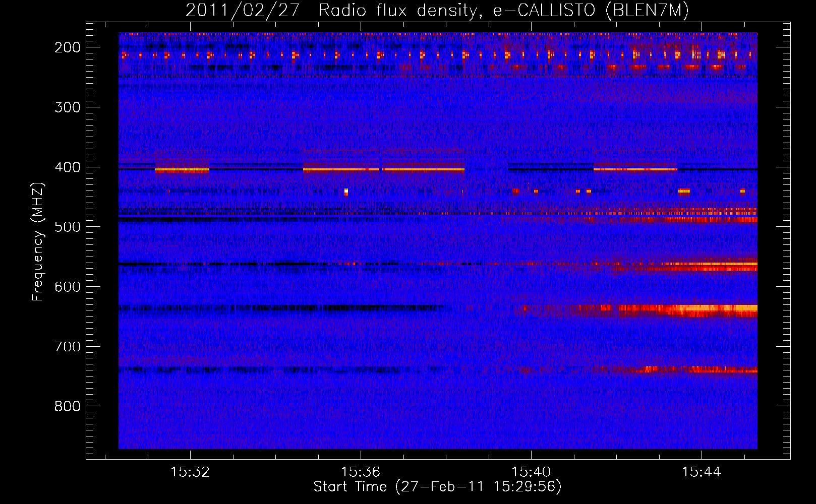Screen dimensions: 816x504
Task: Click the 15:44 time tick label
Action: pos(702,472)
